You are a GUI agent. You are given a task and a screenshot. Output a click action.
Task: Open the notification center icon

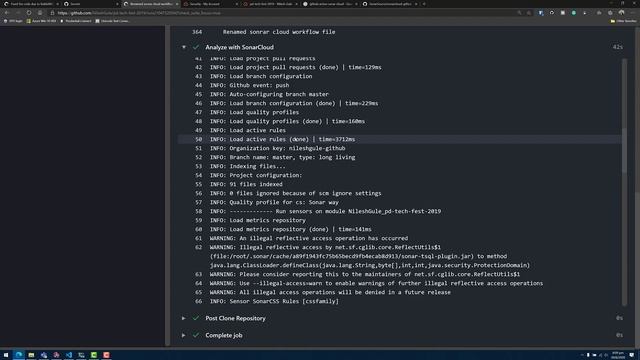click(x=632, y=355)
